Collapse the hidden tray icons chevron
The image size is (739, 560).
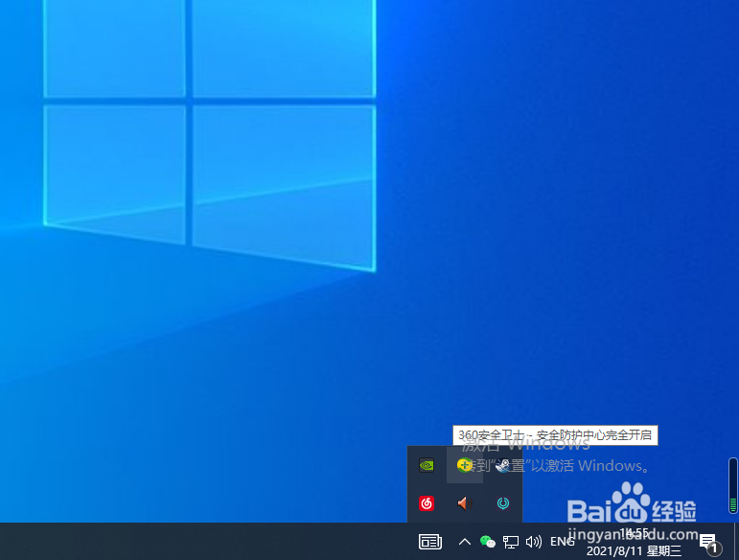[x=464, y=542]
